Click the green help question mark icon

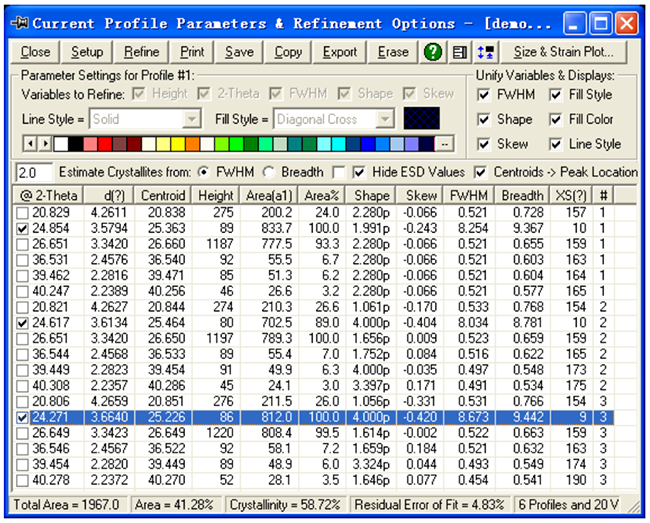(x=433, y=52)
